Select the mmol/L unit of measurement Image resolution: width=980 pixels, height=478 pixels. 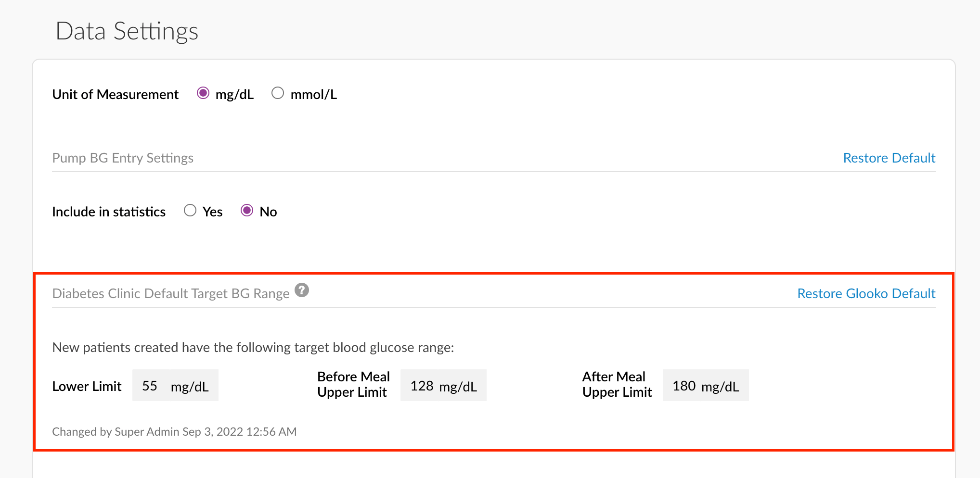click(278, 93)
